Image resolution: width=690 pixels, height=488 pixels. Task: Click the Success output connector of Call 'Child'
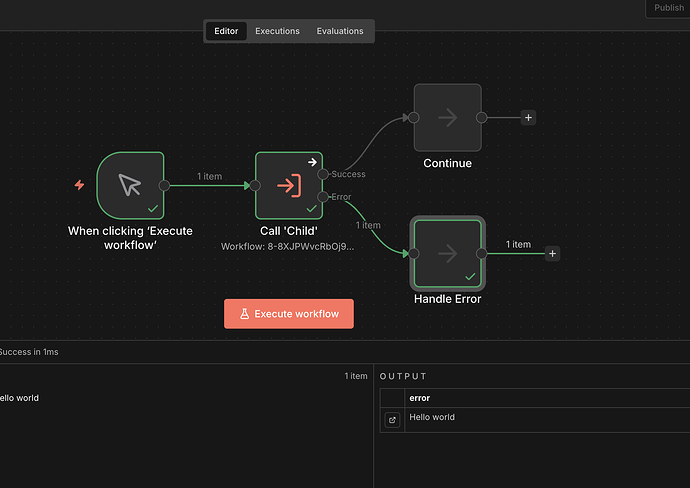click(x=323, y=174)
